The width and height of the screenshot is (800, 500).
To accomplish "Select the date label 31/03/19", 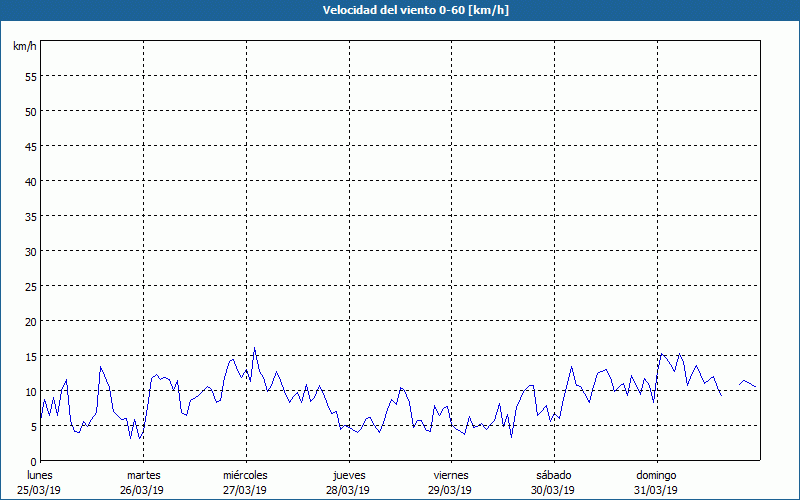I will pos(656,490).
